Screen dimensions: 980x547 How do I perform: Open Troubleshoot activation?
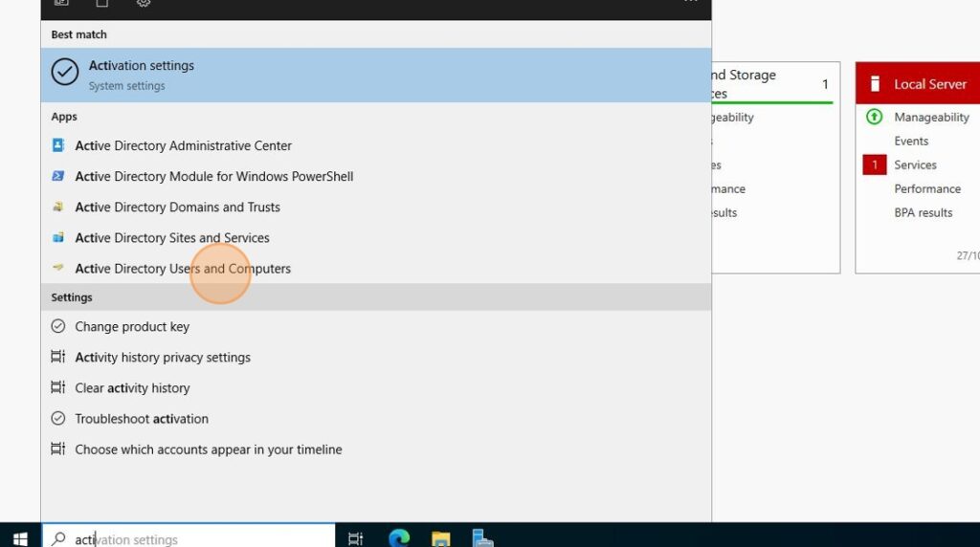[375, 418]
